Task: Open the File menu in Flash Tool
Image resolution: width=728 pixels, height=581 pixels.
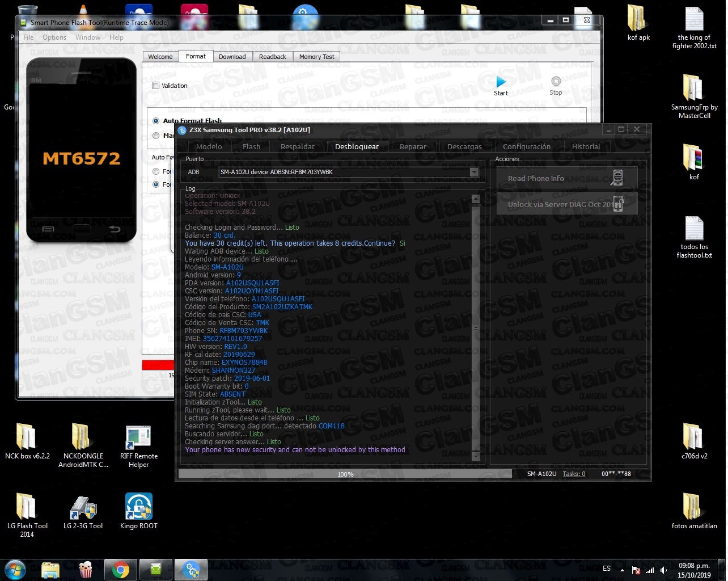Action: tap(28, 37)
